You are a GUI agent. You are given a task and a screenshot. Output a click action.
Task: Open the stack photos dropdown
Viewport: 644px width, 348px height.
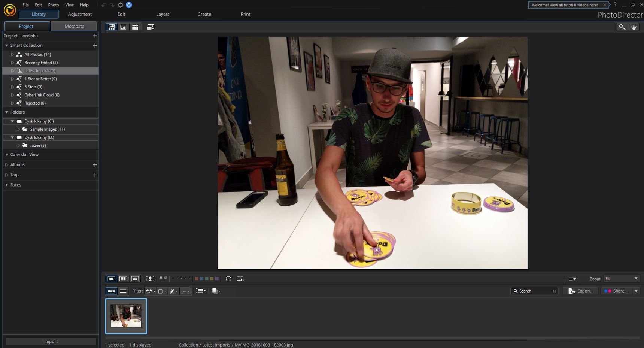pyautogui.click(x=216, y=291)
